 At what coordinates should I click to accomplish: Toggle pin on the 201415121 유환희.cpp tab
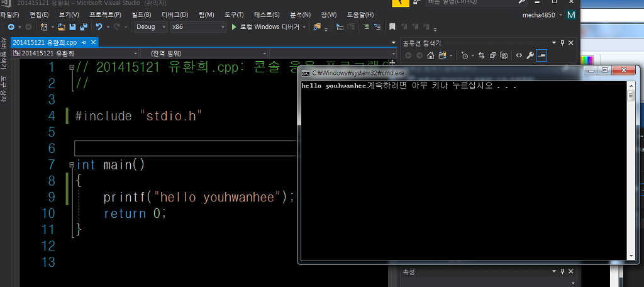tap(84, 42)
